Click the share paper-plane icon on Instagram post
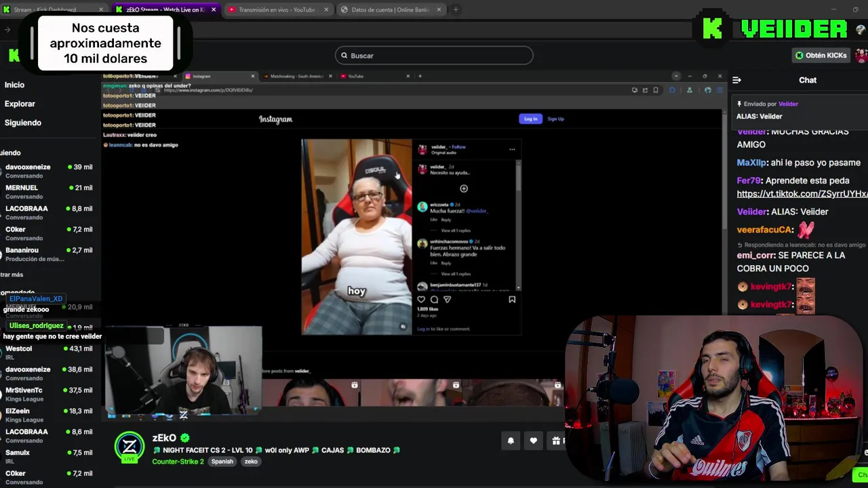 coord(447,300)
